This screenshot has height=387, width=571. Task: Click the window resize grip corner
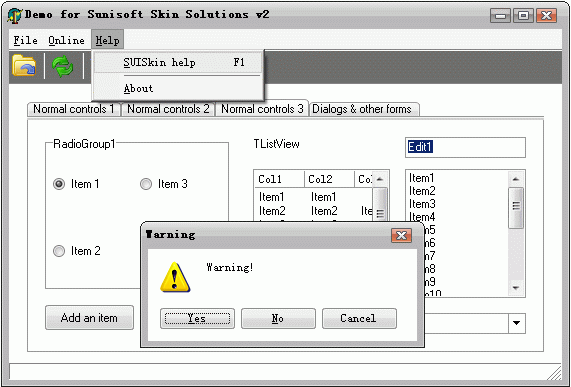tap(555, 373)
